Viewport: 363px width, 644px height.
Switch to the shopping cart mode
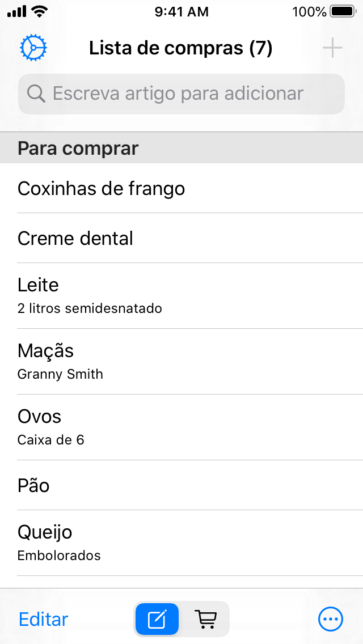pyautogui.click(x=205, y=619)
